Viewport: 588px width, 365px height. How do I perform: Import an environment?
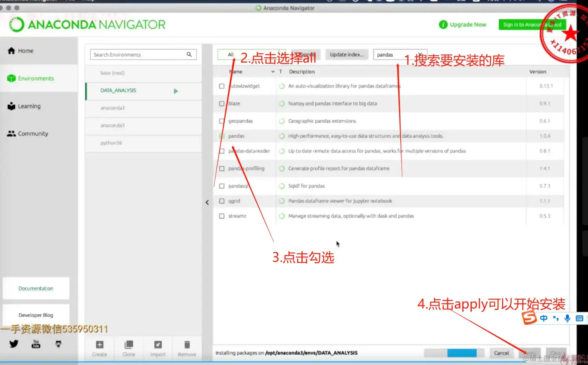click(x=158, y=348)
